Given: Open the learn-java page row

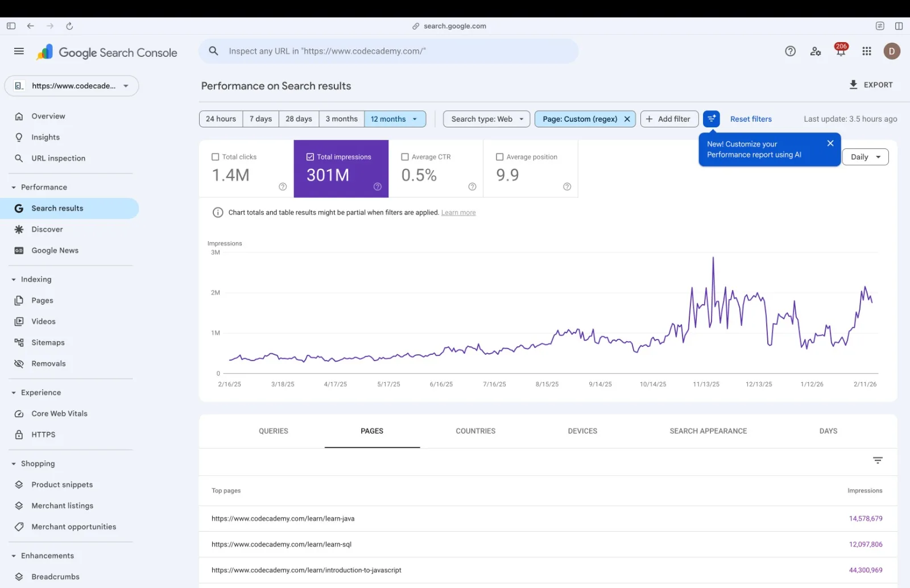Looking at the screenshot, I should pos(548,519).
